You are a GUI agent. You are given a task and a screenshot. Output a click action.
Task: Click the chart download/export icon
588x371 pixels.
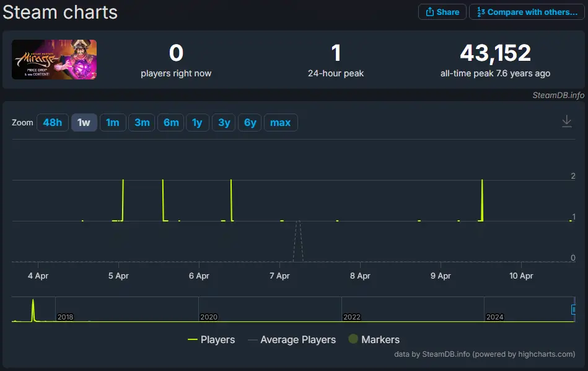pos(566,122)
